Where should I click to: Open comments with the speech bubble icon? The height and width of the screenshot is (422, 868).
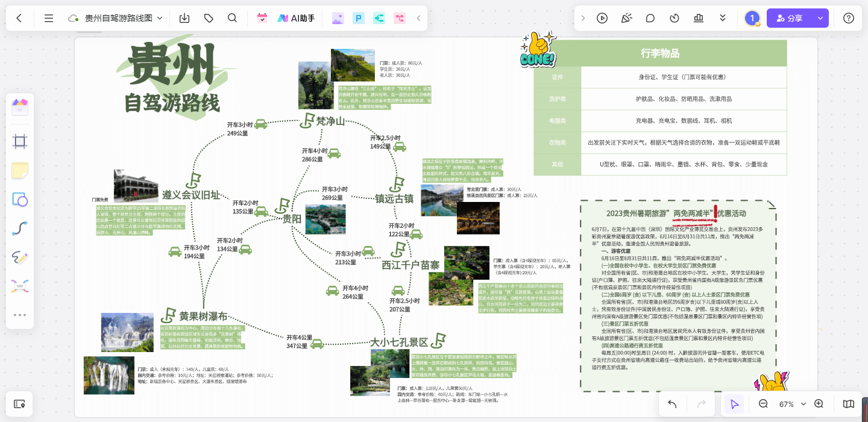pos(650,18)
